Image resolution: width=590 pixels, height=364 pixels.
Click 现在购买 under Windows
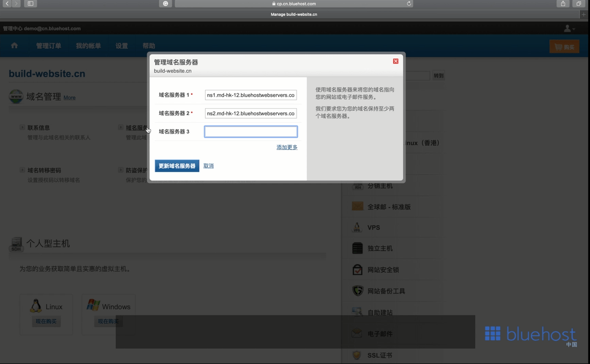108,321
